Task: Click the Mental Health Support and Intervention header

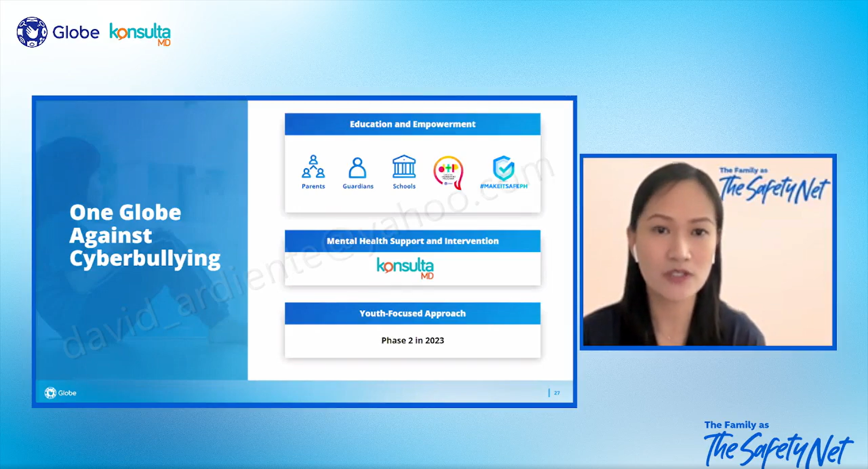Action: (x=412, y=241)
